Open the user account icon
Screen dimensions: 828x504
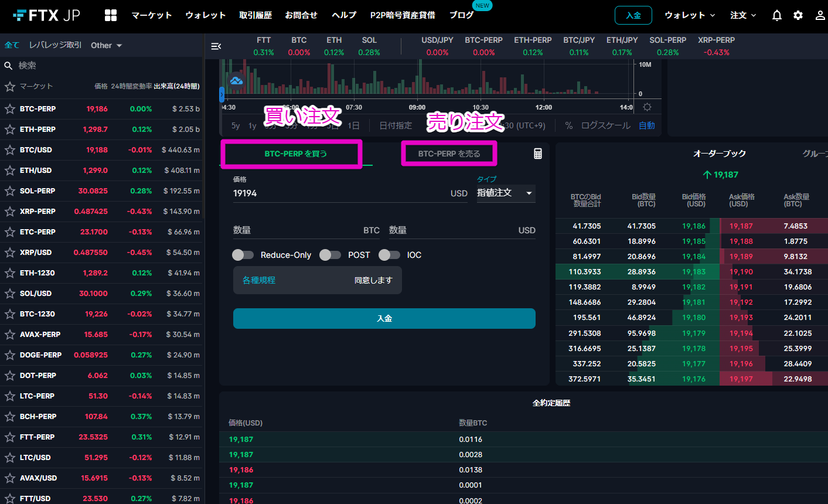click(820, 15)
